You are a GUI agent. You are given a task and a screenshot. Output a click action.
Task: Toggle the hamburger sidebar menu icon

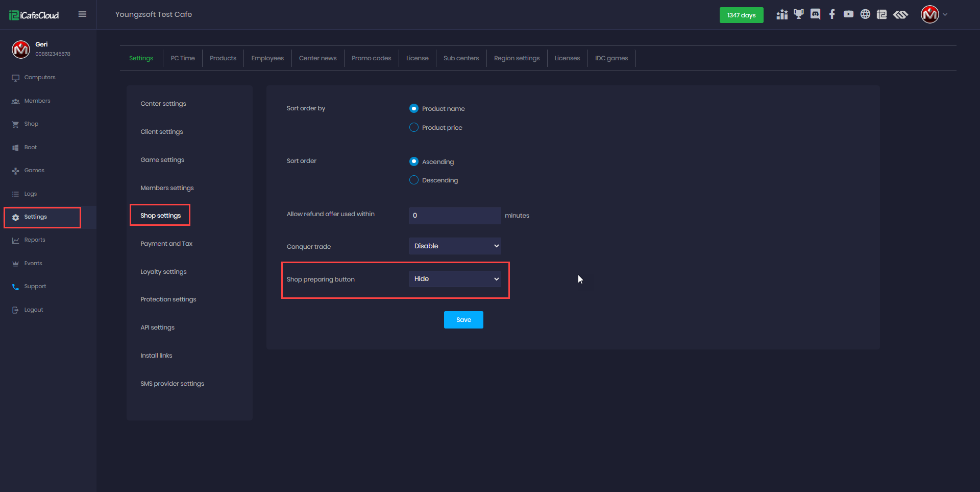(82, 14)
